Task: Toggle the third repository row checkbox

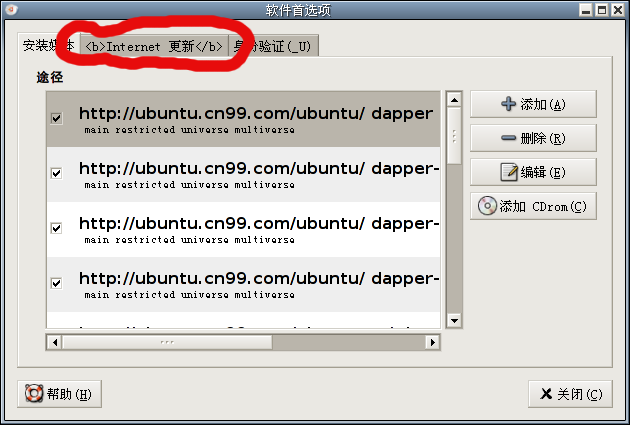Action: pos(56,229)
